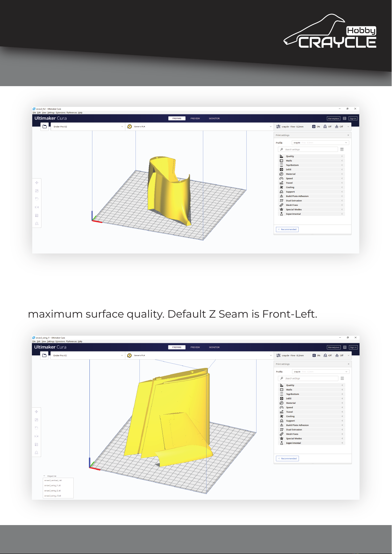392x554 pixels.
Task: Expand Experimental settings in orcav2_wing_l1 window
Action: [x=311, y=443]
